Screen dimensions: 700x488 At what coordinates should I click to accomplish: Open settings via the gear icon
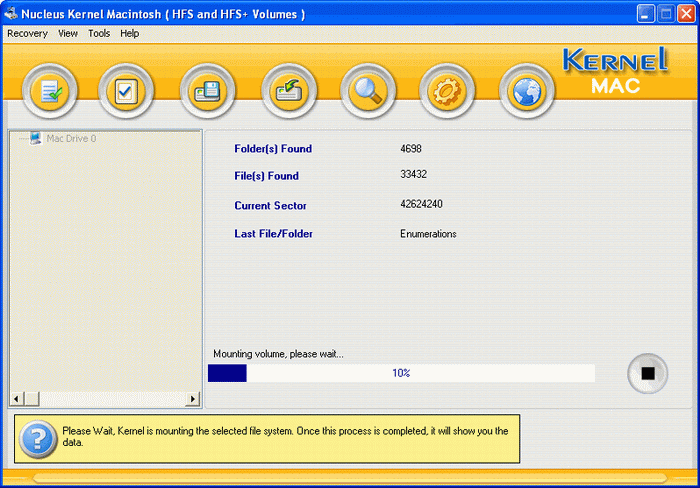coord(447,91)
